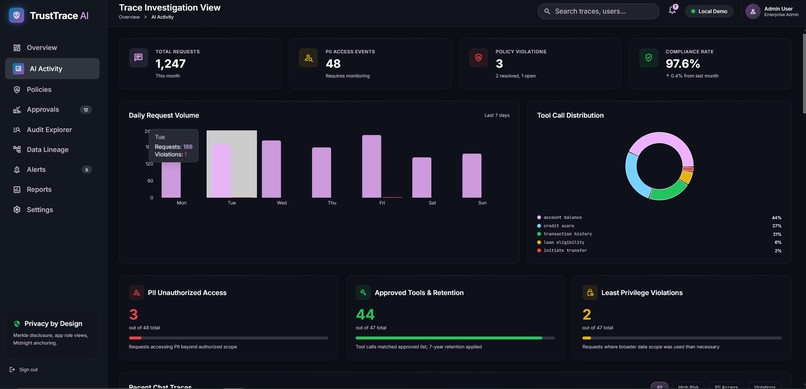Image resolution: width=806 pixels, height=389 pixels.
Task: Click the green "44" approved tools count
Action: [365, 314]
